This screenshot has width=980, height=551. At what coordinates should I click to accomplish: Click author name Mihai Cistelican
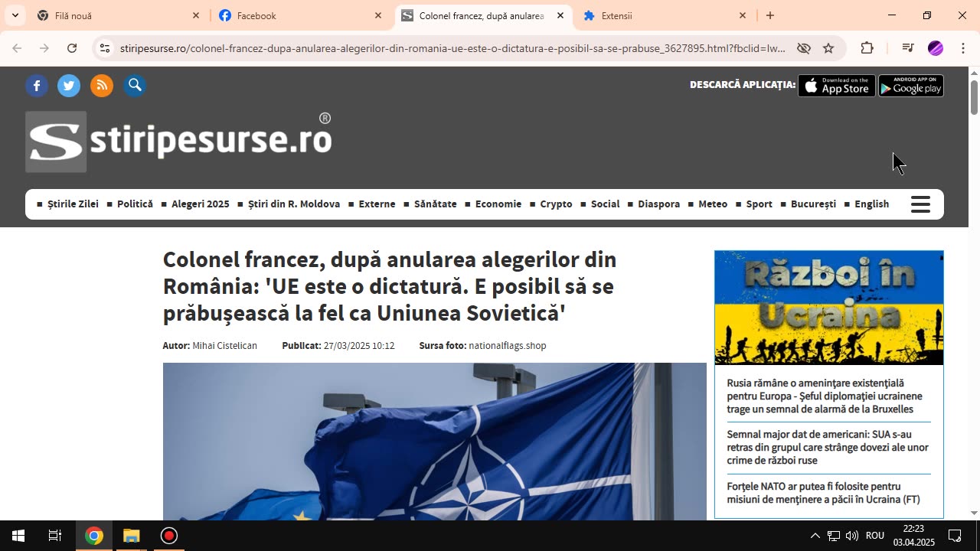point(224,346)
